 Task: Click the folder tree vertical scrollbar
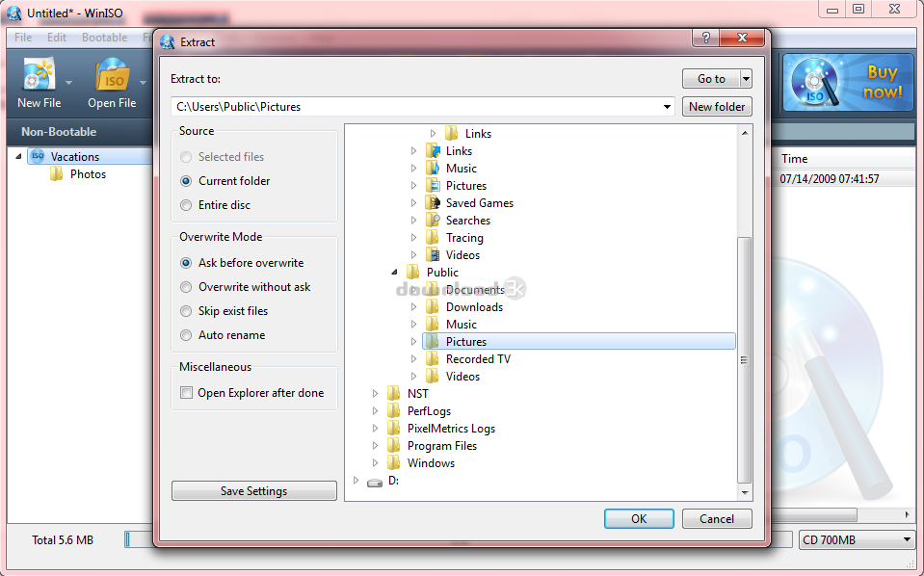pyautogui.click(x=744, y=358)
